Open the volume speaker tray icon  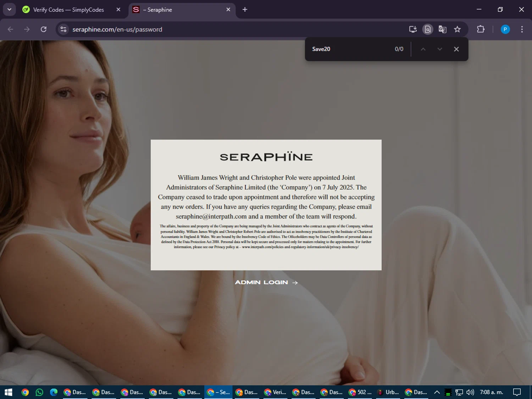[470, 392]
